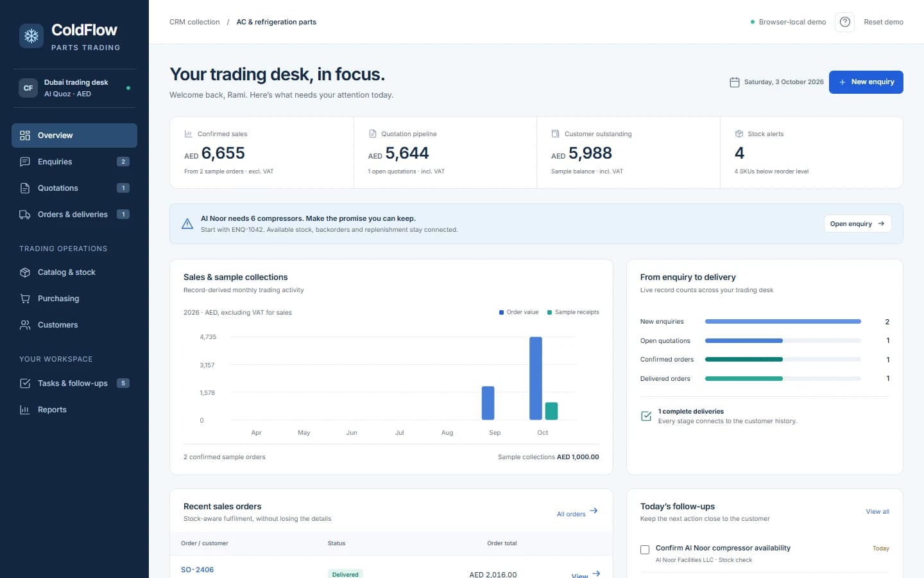Click the Stock alerts box icon
The width and height of the screenshot is (924, 578).
pyautogui.click(x=739, y=134)
